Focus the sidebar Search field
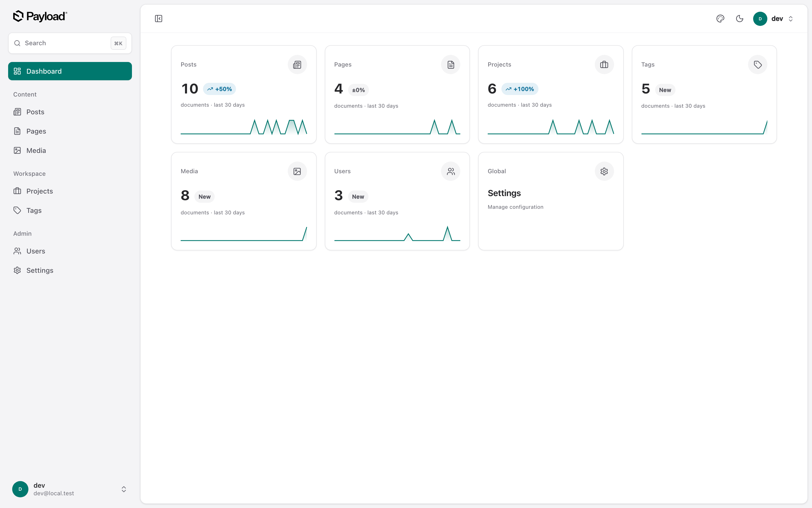 coord(70,43)
